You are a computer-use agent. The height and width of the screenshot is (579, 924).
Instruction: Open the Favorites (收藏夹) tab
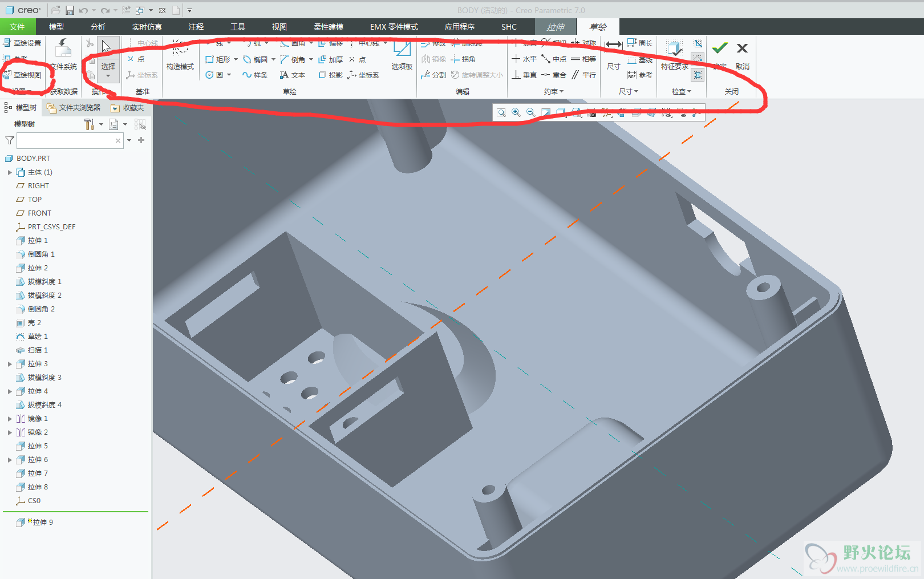[128, 108]
